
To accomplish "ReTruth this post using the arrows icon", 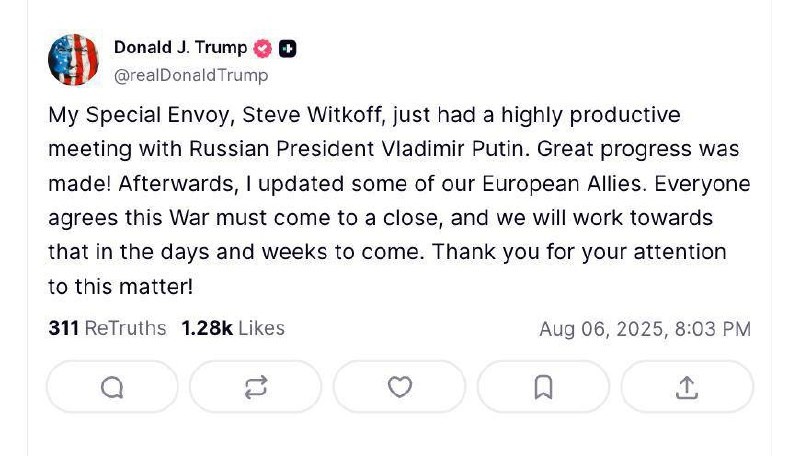I will pyautogui.click(x=256, y=387).
